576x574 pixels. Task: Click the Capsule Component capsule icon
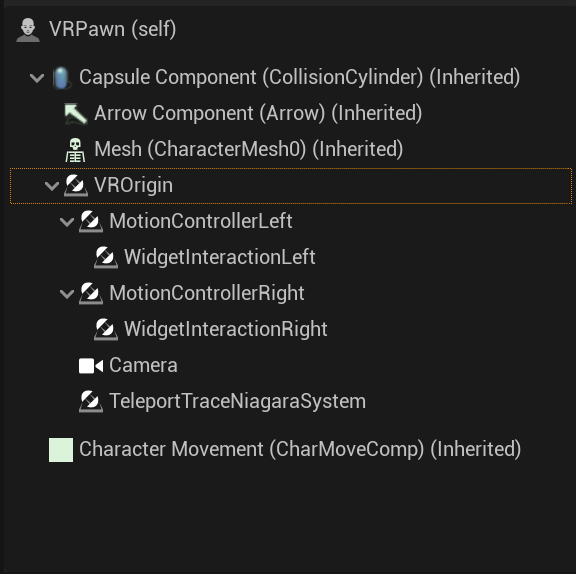coord(61,78)
